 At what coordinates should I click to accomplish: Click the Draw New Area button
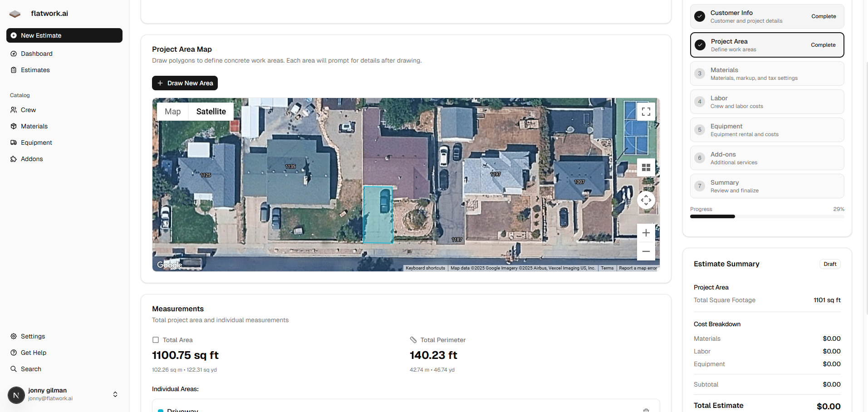pos(185,83)
